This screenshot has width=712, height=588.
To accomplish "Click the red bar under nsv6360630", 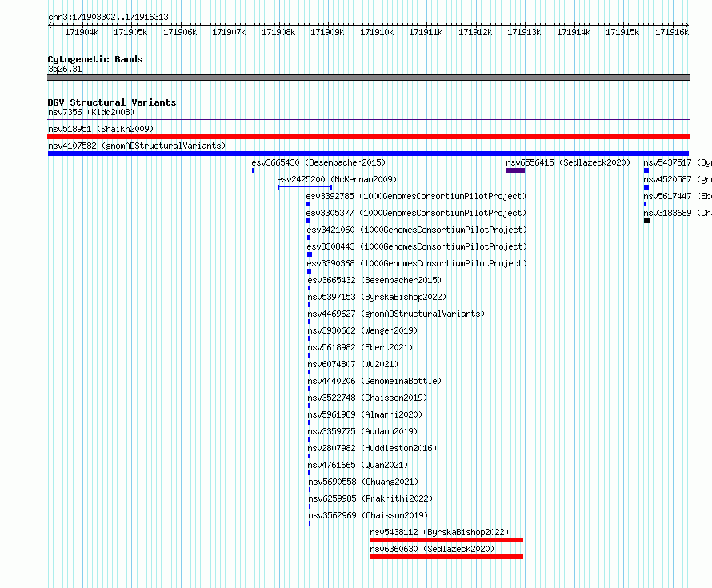I will tap(447, 557).
